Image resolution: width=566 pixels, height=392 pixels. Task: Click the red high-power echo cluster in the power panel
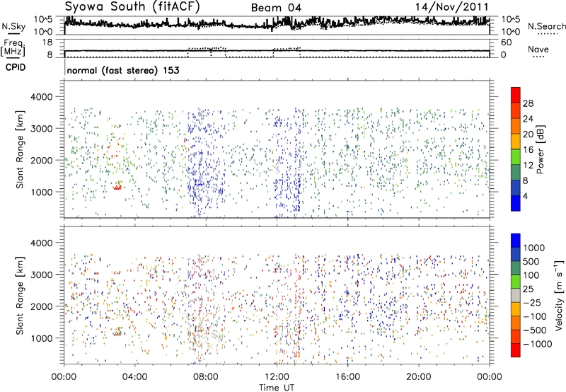(117, 187)
